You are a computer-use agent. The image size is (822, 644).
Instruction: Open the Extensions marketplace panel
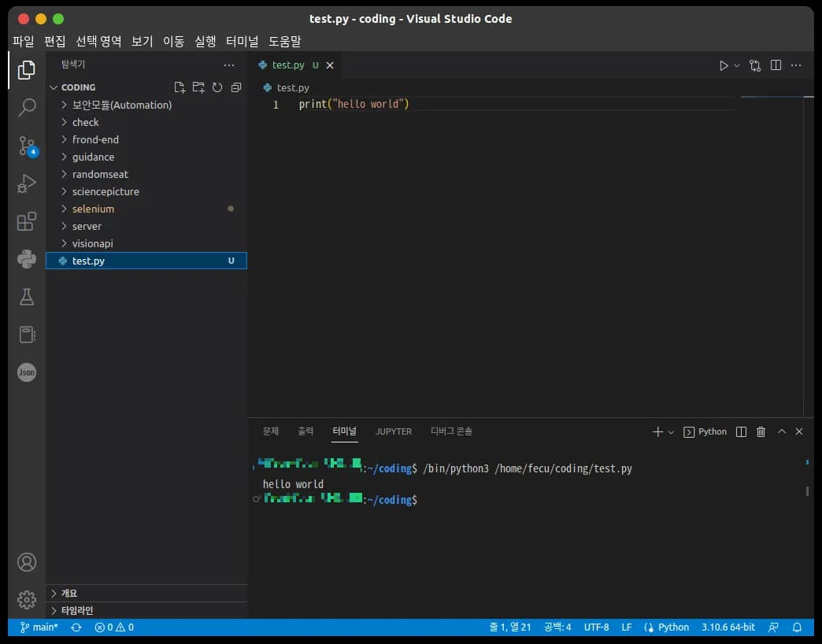[x=26, y=221]
